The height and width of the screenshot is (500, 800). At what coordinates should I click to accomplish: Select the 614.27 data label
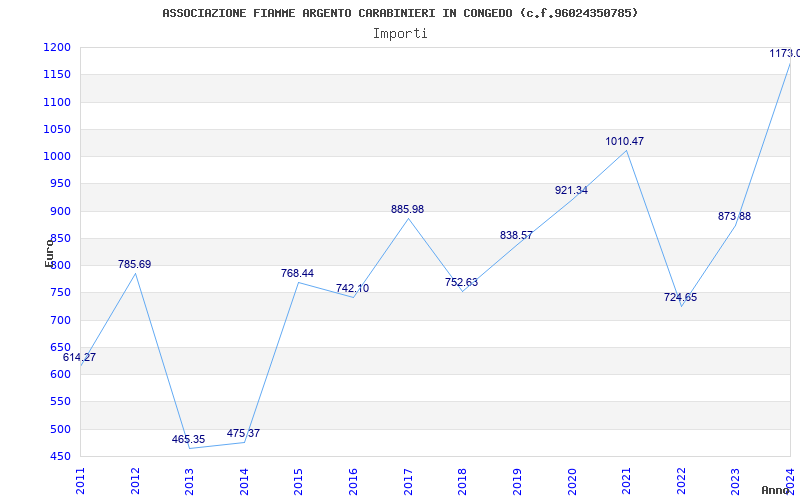coord(79,357)
